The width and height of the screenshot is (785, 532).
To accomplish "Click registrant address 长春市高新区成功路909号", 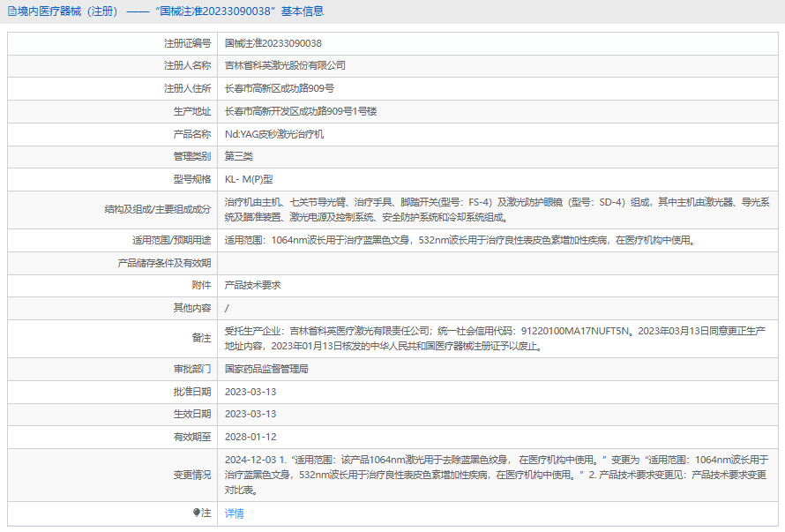I will [x=280, y=88].
